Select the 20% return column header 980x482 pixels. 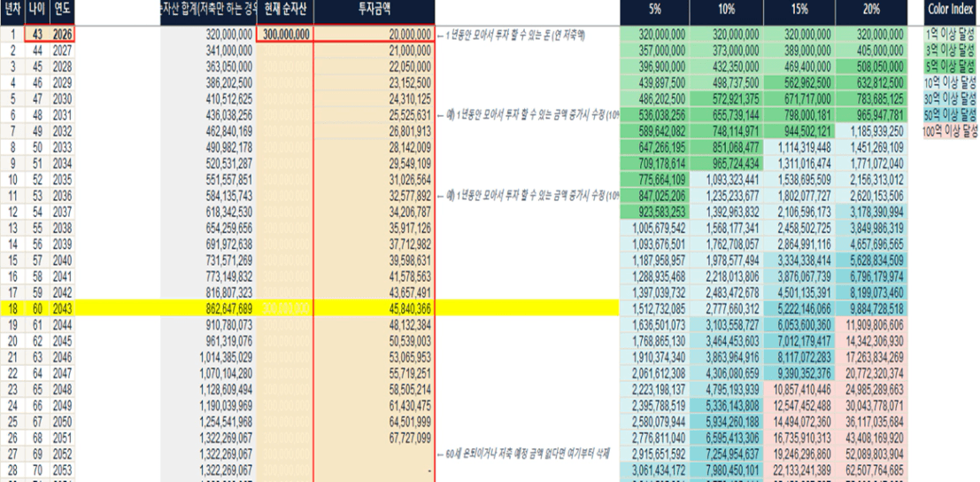point(872,11)
